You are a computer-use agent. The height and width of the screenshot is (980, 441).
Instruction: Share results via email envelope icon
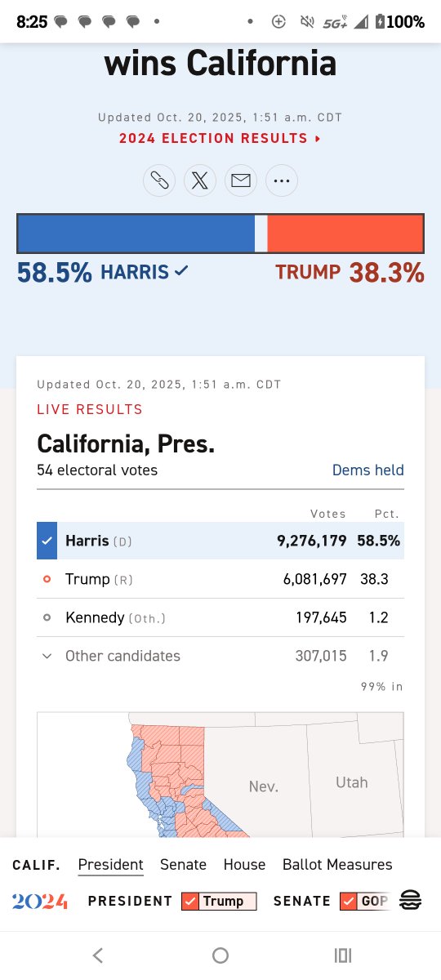pos(241,180)
